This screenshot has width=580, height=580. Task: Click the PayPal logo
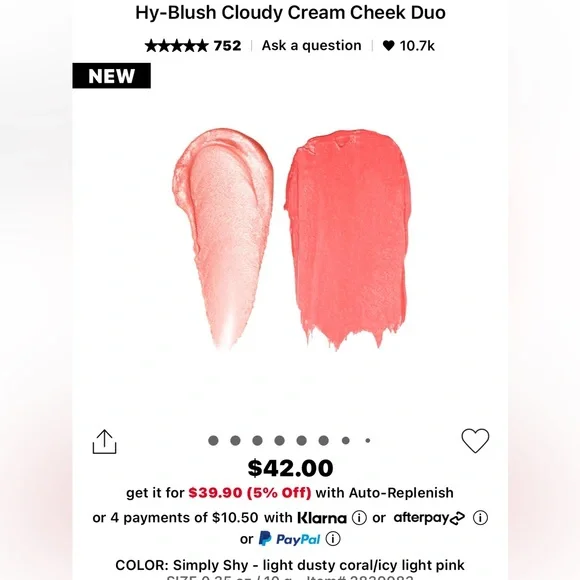[289, 539]
